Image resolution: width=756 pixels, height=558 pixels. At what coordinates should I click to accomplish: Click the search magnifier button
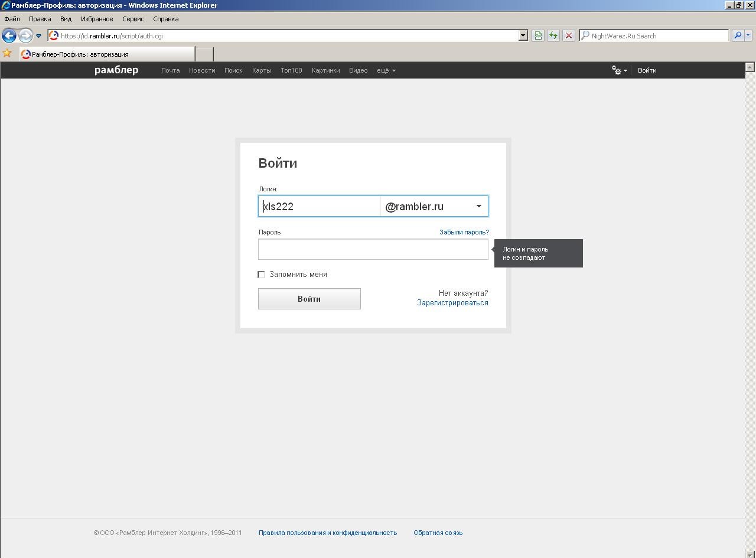(x=737, y=35)
